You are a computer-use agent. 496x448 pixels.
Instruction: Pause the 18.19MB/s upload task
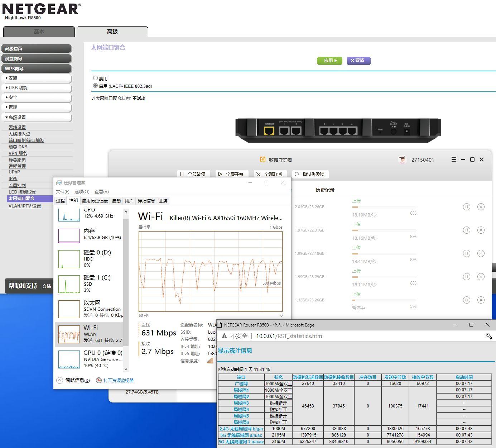466,207
